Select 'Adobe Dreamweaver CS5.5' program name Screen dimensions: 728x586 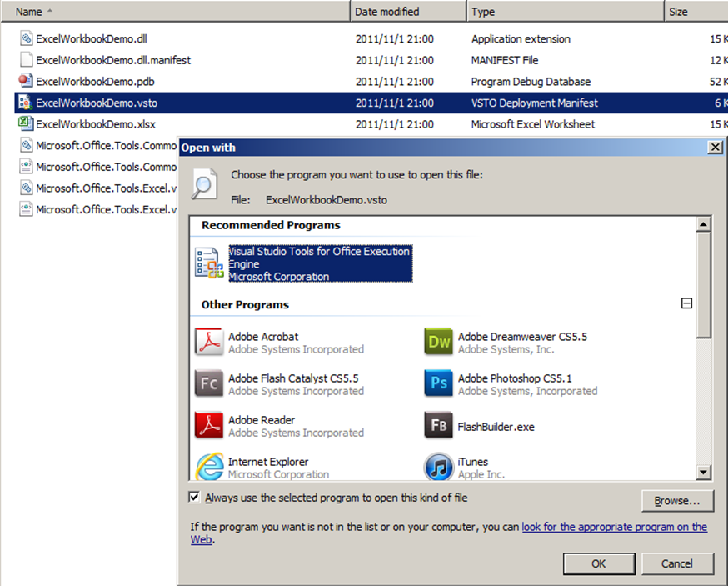(522, 337)
